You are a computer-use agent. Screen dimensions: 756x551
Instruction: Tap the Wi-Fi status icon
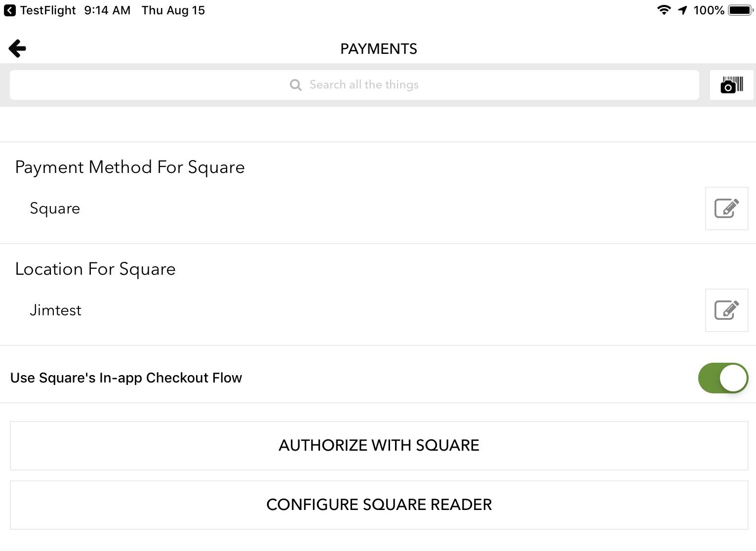click(x=664, y=10)
